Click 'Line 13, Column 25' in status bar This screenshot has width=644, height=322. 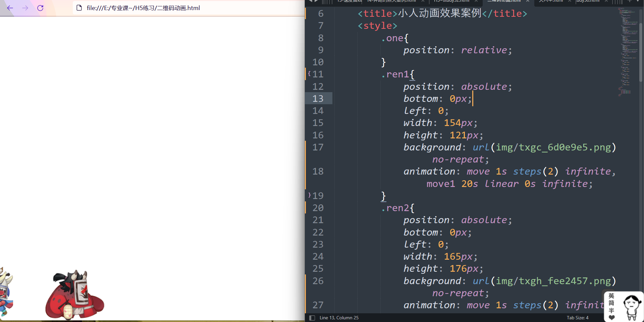click(339, 318)
